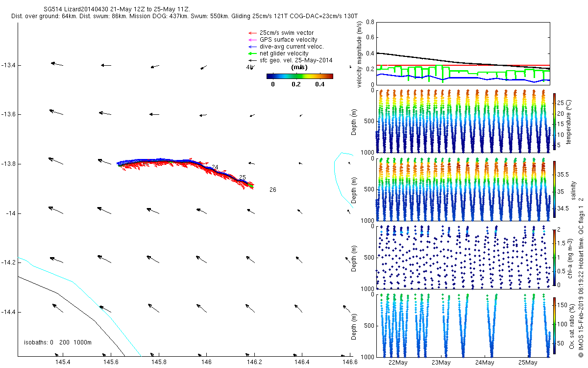Click the Ox. sat. ratio colorbar
The image size is (588, 368).
554,324
